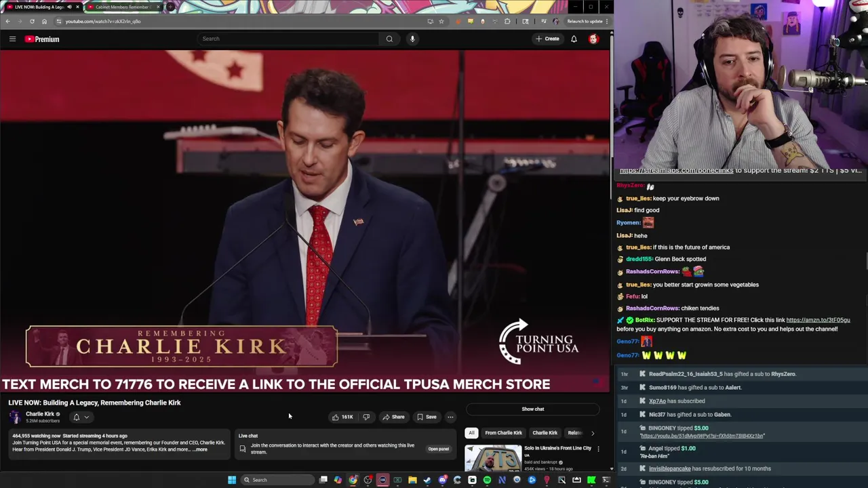The height and width of the screenshot is (488, 868).
Task: Click 'Glenn Beck spotted' chat message
Action: tap(680, 259)
